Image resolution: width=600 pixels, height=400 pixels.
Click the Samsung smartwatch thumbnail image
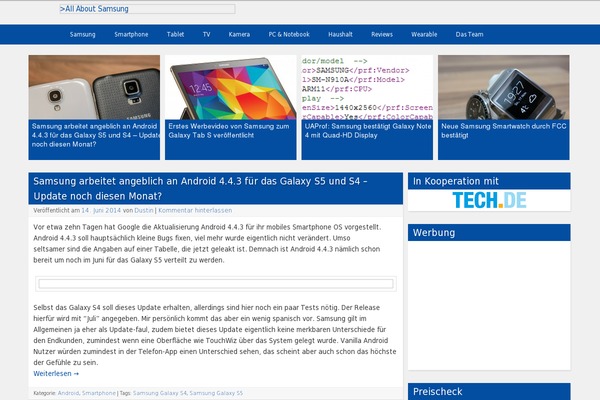504,87
